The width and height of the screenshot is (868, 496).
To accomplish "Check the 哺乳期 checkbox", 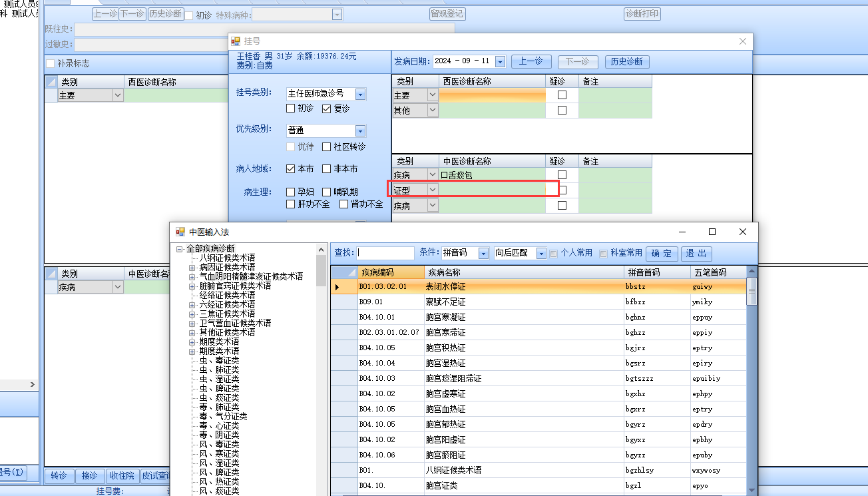I will pyautogui.click(x=327, y=192).
